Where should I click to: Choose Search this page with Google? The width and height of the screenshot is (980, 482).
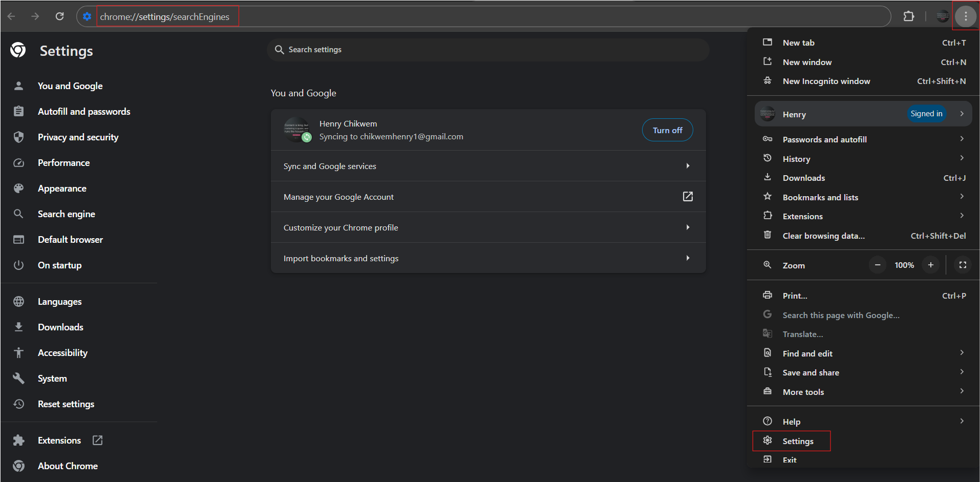coord(863,315)
